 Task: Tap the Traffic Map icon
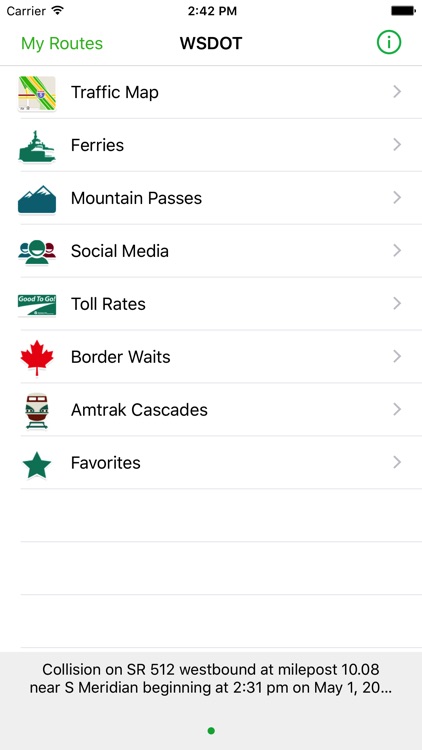tap(37, 93)
